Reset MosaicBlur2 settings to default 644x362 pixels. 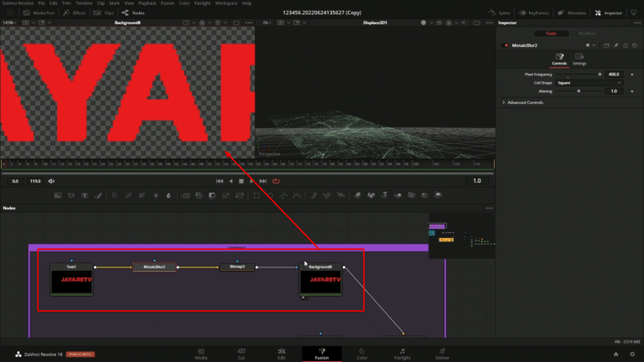pyautogui.click(x=635, y=45)
